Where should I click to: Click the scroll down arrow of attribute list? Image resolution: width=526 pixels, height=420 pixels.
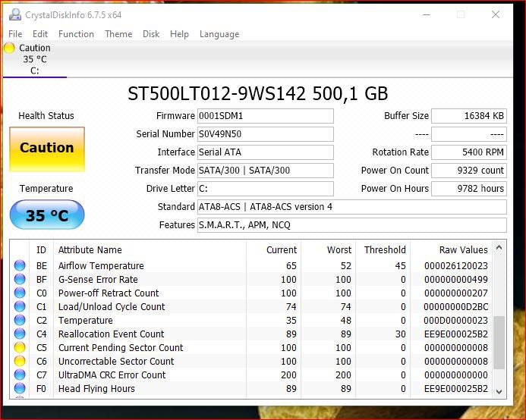499,391
